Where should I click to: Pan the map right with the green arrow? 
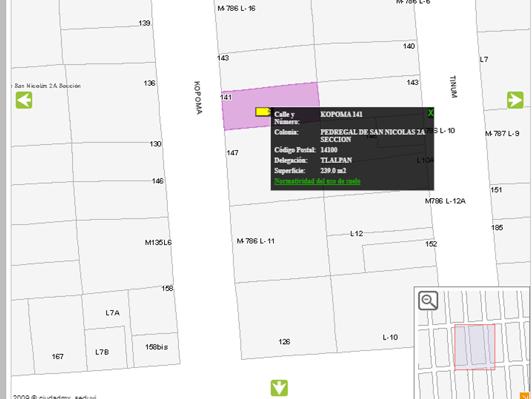coord(515,100)
